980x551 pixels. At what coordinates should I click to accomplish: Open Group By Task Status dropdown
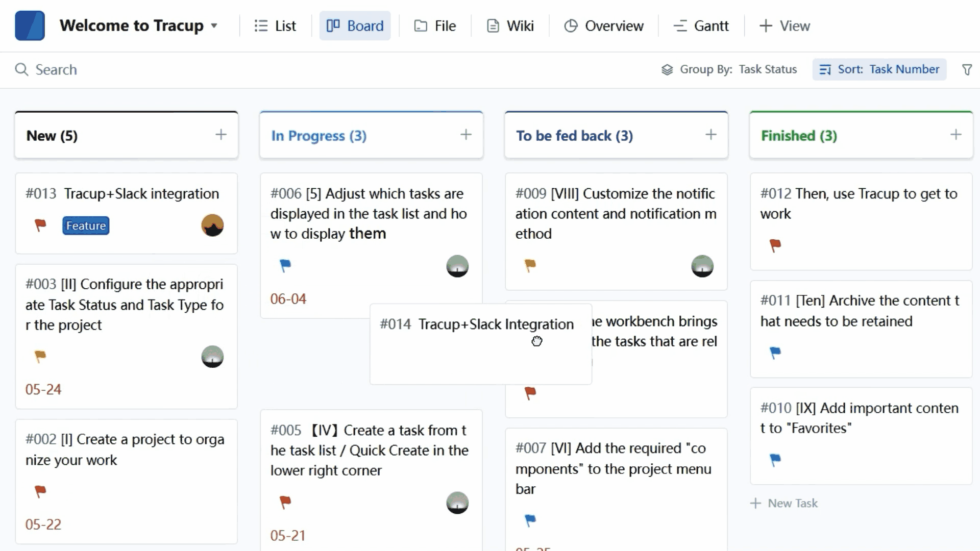pyautogui.click(x=729, y=69)
